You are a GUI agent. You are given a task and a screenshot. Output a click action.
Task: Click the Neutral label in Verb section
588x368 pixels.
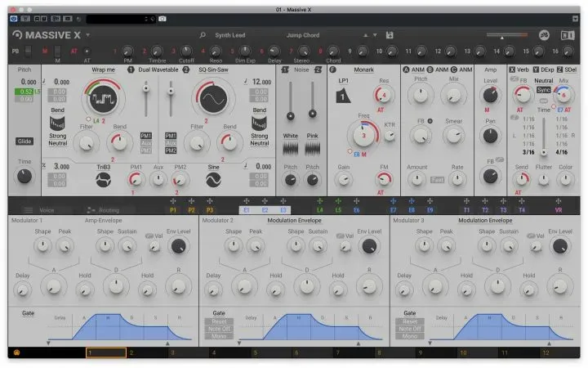(543, 81)
